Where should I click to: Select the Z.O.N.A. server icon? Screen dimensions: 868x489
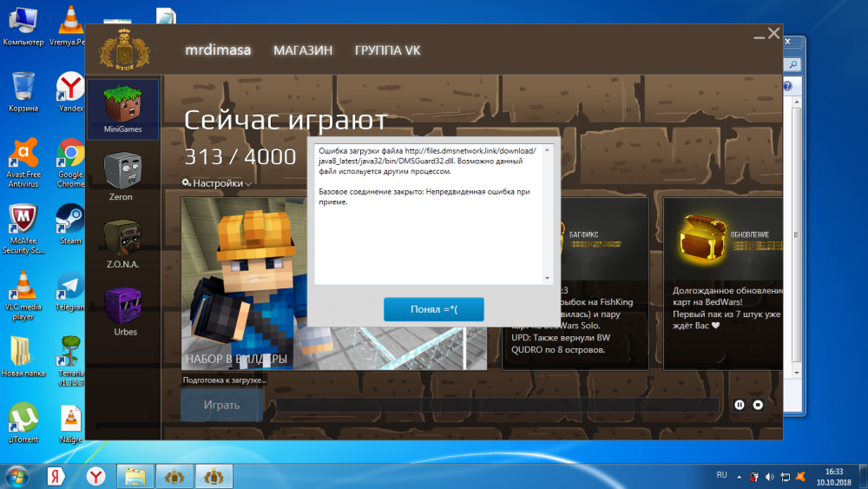[122, 243]
